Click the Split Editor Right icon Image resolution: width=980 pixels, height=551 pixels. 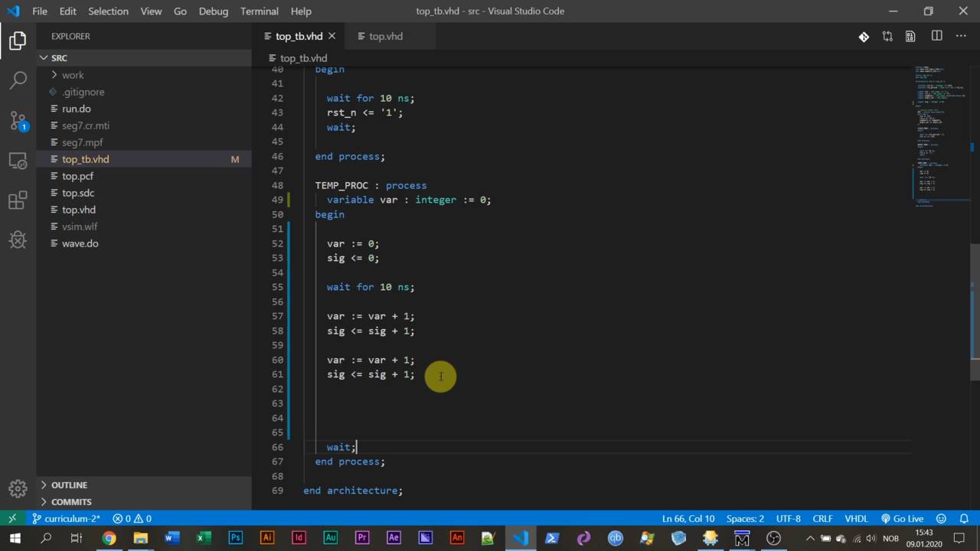[936, 36]
